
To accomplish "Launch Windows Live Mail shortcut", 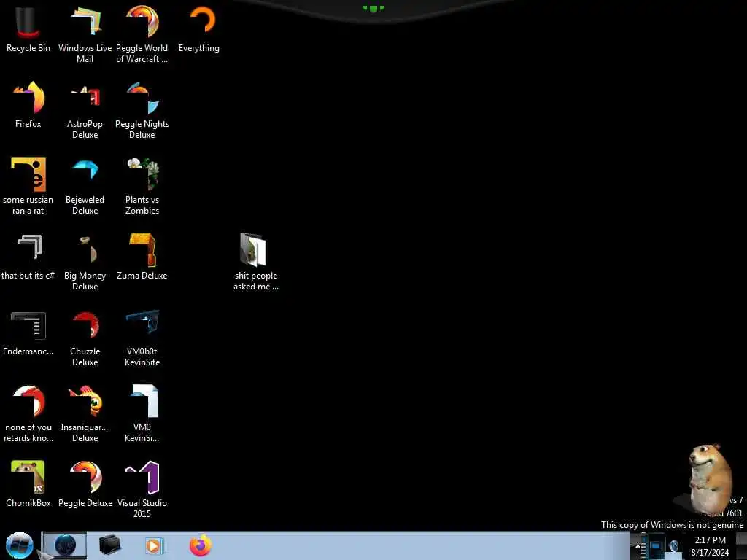I will (x=85, y=34).
